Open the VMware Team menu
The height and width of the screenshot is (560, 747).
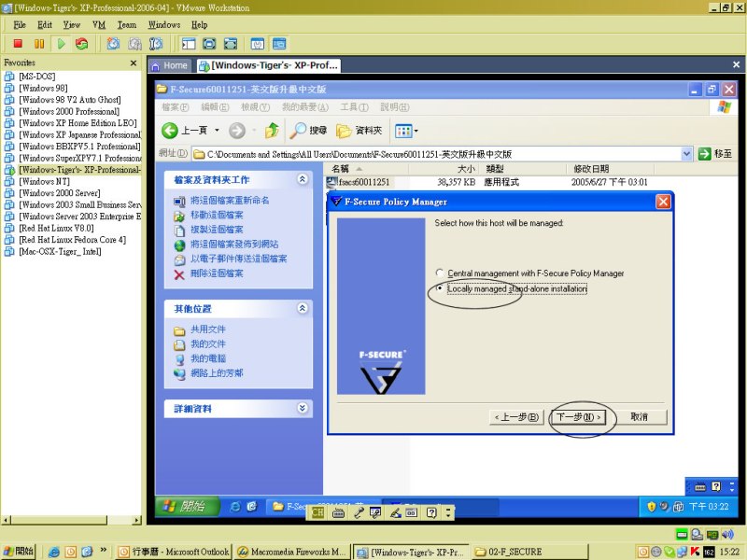click(x=127, y=25)
